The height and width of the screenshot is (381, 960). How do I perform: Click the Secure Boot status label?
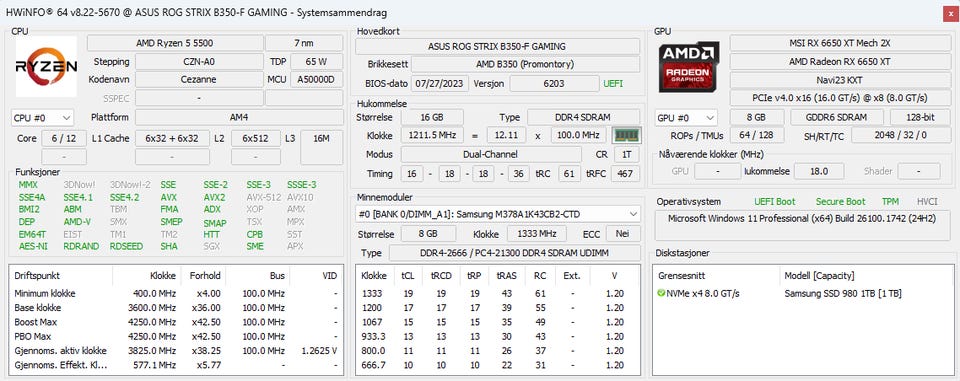[840, 202]
